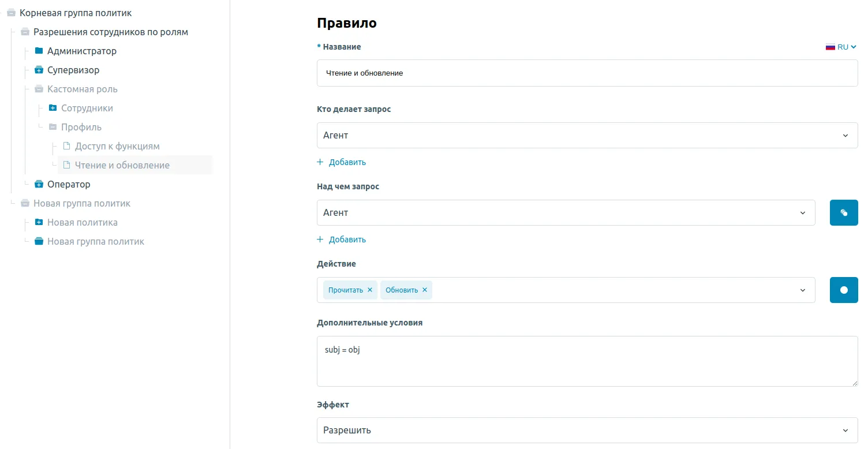
Task: Open the Кто делает запрос dropdown
Action: click(x=586, y=135)
